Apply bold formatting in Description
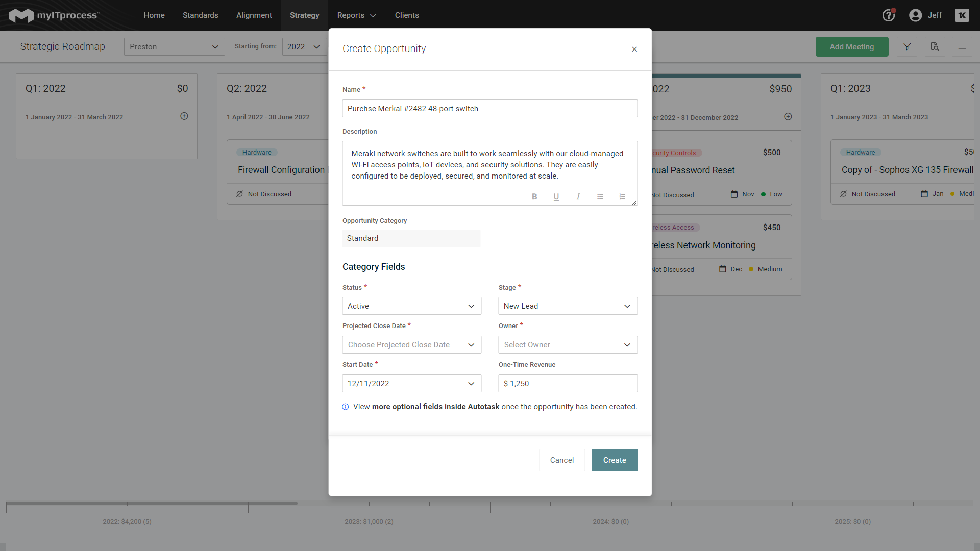Viewport: 980px width, 551px height. pos(534,196)
